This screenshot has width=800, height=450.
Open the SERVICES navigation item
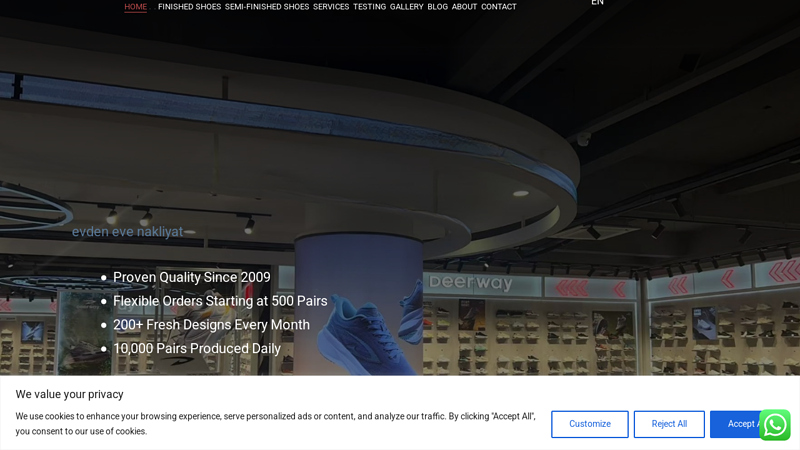tap(330, 7)
